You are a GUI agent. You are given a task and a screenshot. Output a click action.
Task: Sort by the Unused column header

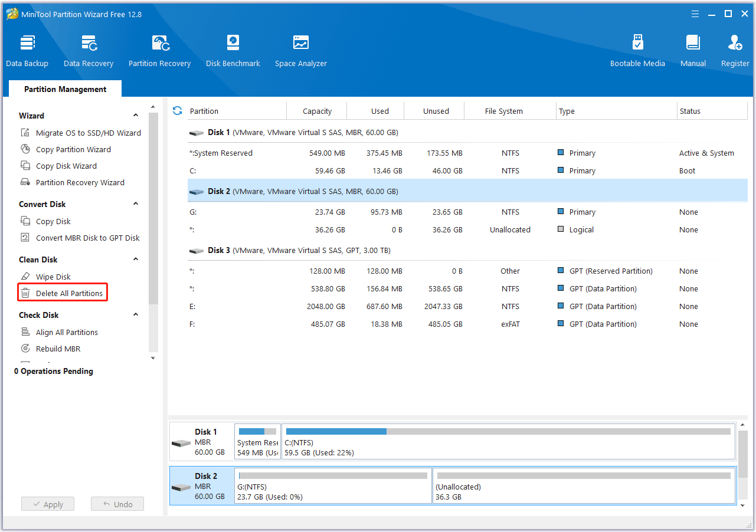tap(434, 111)
